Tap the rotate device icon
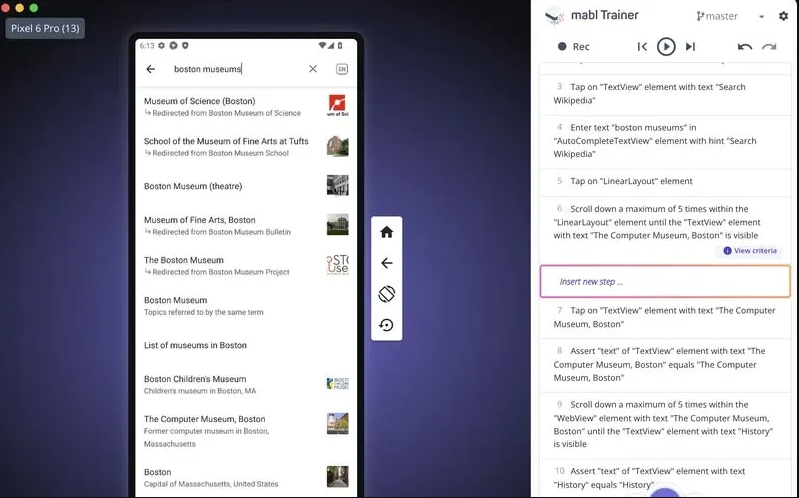Screen dimensions: 799x498 (x=387, y=294)
